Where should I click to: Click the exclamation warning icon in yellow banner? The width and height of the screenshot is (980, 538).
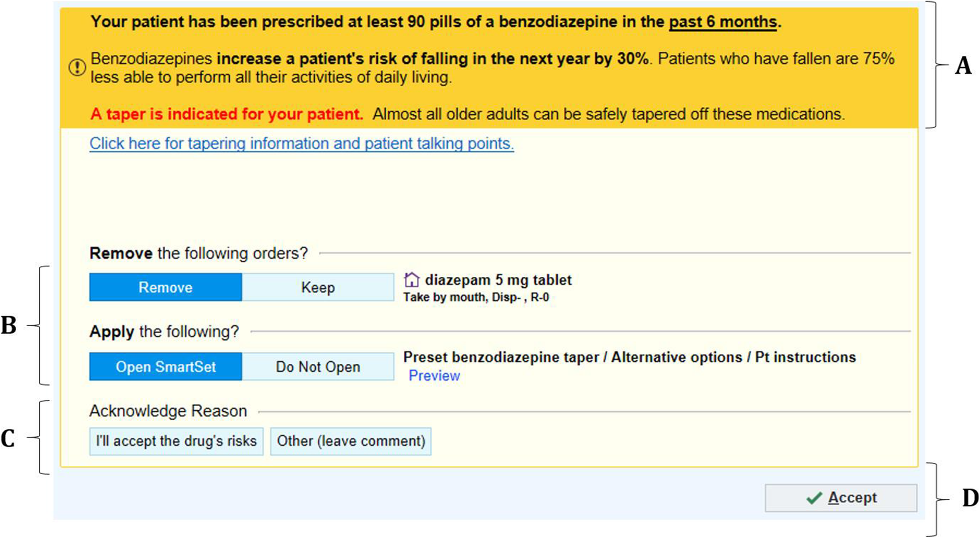[x=77, y=67]
